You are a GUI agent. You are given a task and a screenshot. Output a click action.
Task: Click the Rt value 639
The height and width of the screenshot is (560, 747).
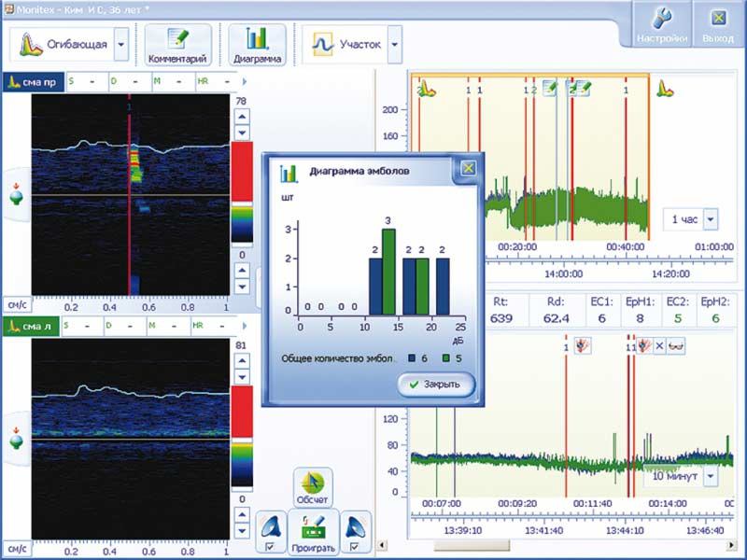501,318
